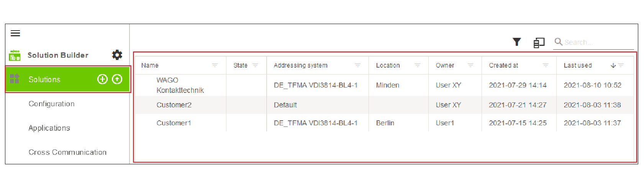Open the Applications menu item
The height and width of the screenshot is (188, 644).
49,128
